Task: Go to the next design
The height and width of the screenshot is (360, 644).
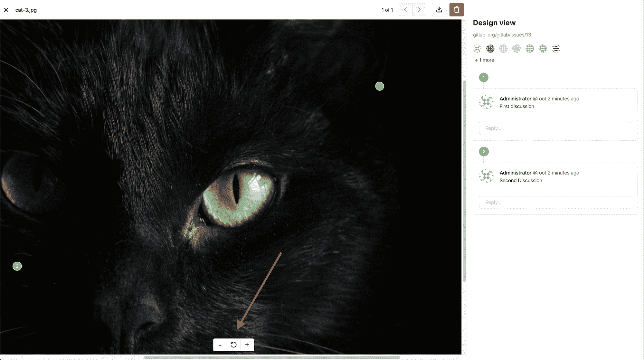Action: (419, 10)
